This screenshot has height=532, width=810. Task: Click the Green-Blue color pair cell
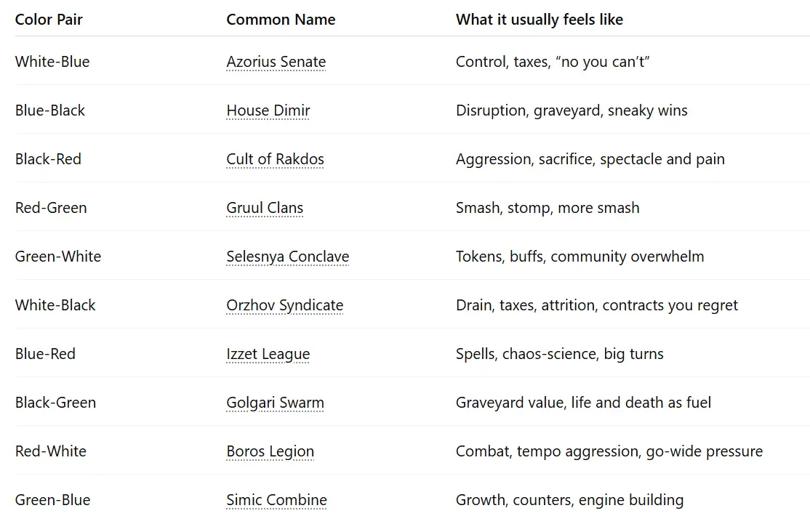pyautogui.click(x=52, y=500)
